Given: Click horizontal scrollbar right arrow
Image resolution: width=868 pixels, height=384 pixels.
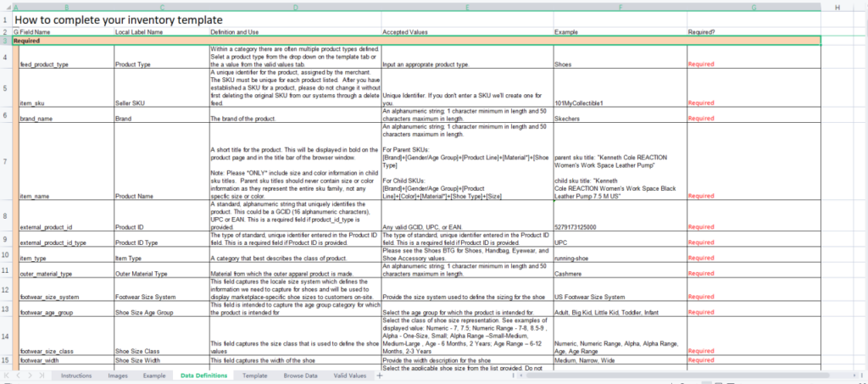Looking at the screenshot, I should pyautogui.click(x=856, y=376).
